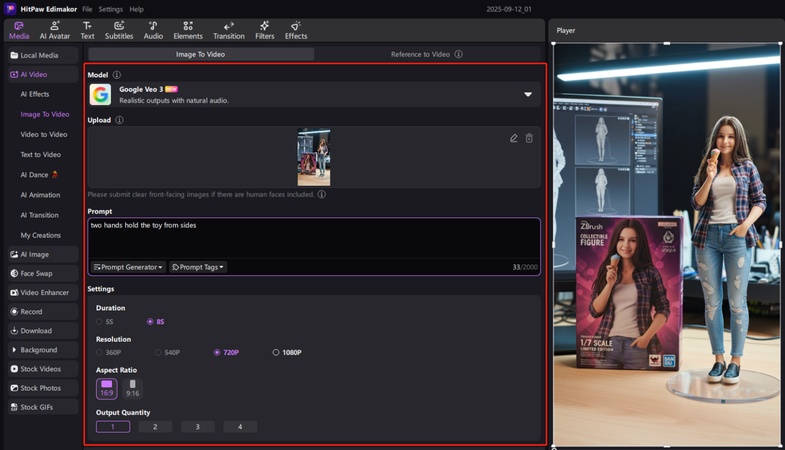The height and width of the screenshot is (450, 785).
Task: Open the Prompt Tags dropdown
Action: point(198,267)
